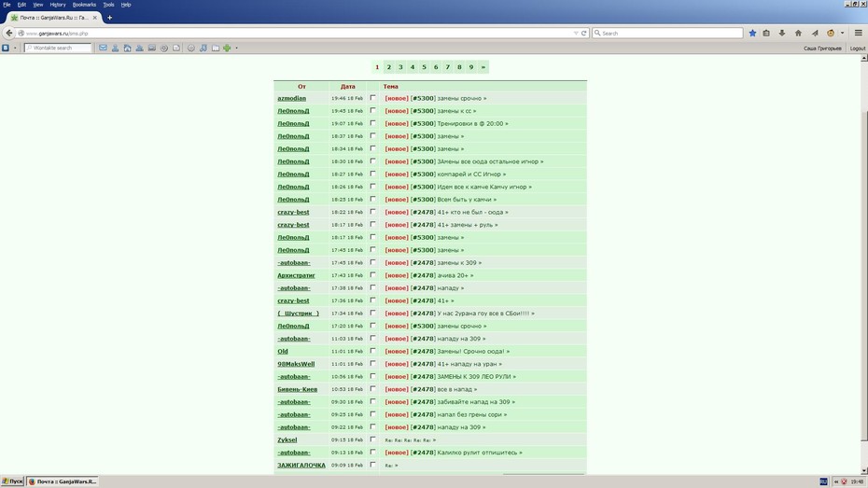Open dropdown arrow next to orange face icon

842,34
